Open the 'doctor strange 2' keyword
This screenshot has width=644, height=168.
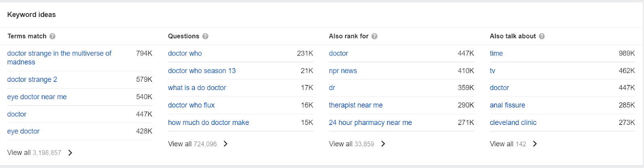[x=32, y=79]
